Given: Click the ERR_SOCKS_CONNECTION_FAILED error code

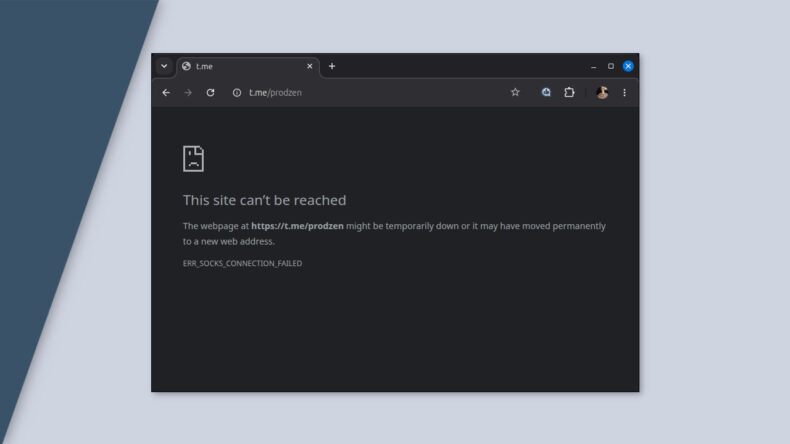Looking at the screenshot, I should point(242,263).
